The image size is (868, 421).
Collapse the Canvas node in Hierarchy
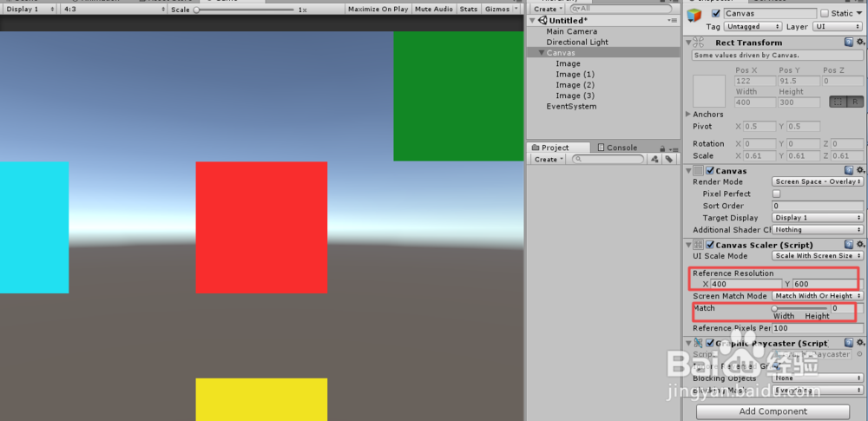click(x=542, y=53)
